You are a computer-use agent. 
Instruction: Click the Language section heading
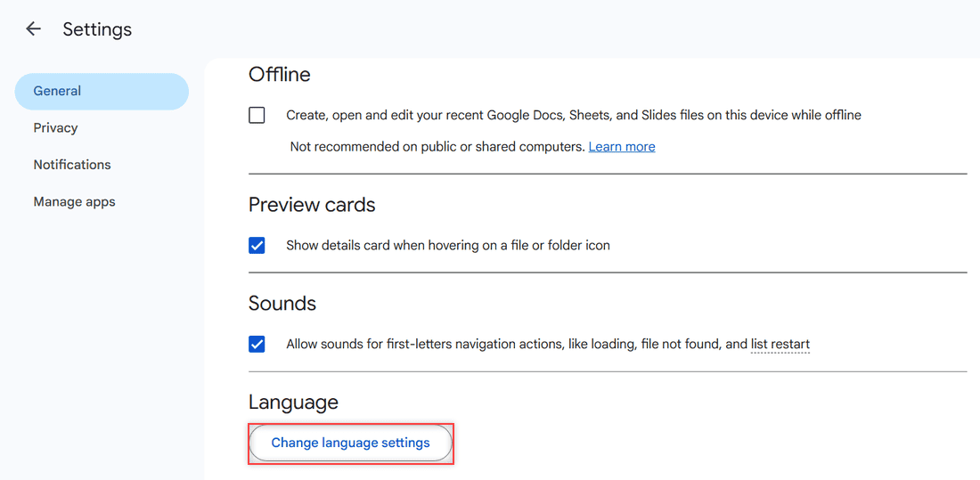[x=293, y=403]
